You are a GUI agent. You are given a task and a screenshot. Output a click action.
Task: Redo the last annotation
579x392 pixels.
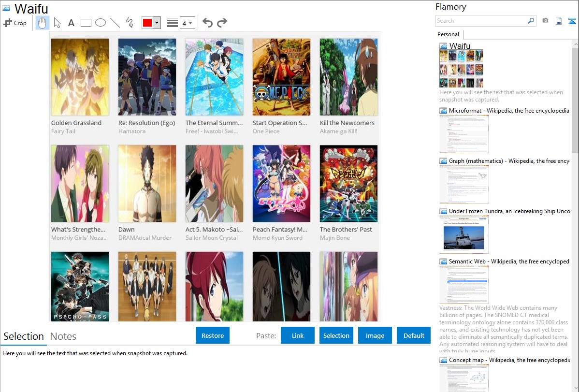pyautogui.click(x=222, y=23)
